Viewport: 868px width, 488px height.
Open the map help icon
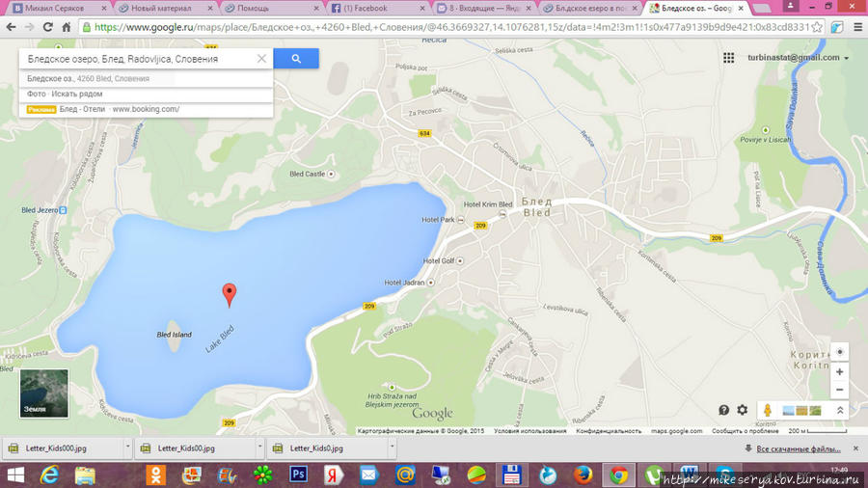pos(724,410)
